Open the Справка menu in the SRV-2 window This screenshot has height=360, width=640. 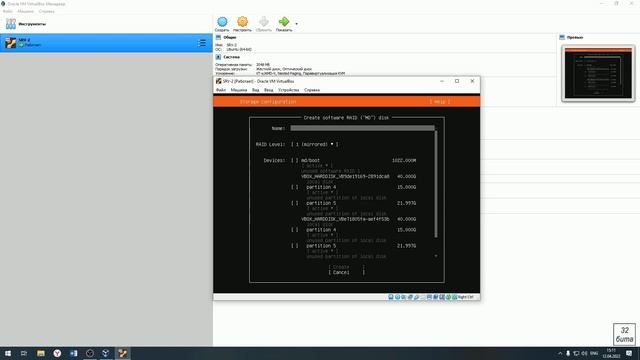(x=312, y=90)
